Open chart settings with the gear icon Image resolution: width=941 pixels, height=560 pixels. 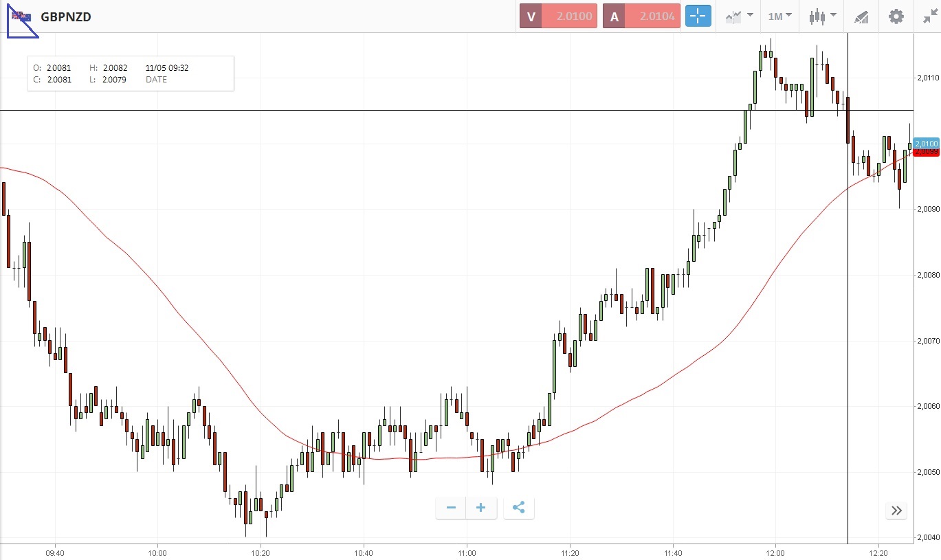coord(896,16)
